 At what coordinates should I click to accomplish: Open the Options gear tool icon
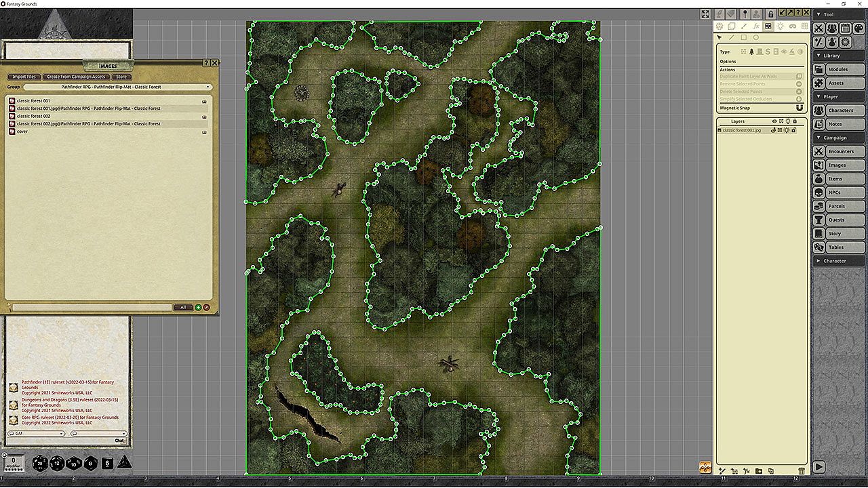[845, 42]
